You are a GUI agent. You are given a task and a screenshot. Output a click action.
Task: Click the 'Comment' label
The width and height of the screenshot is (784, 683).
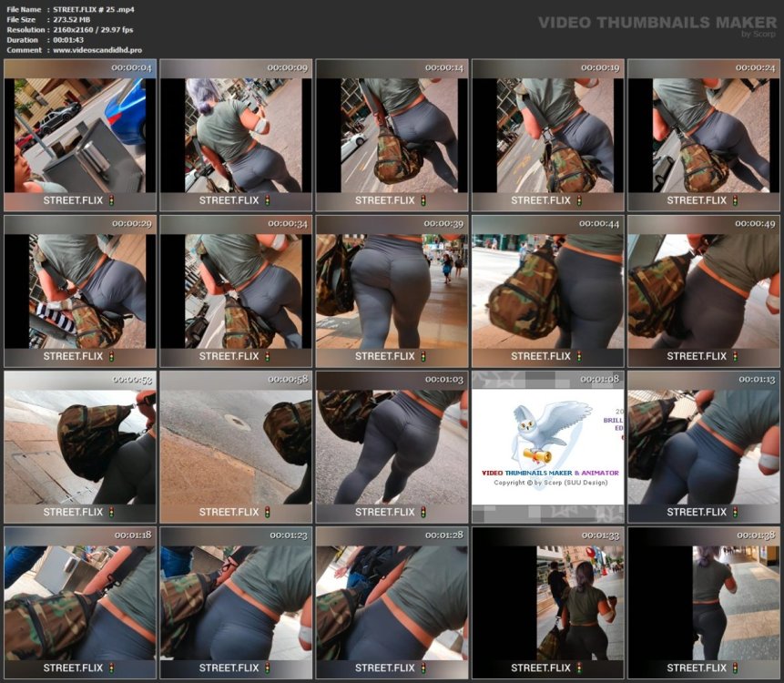(24, 50)
